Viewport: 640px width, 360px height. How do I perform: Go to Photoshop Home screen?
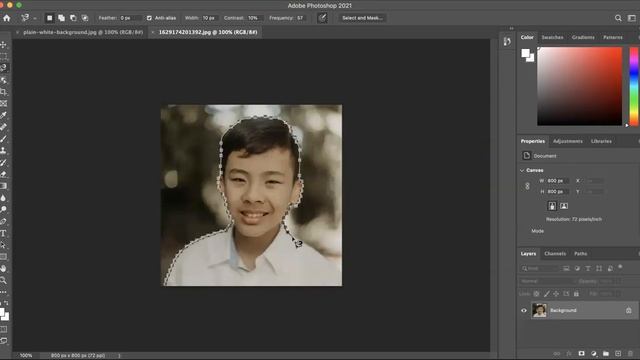tap(7, 18)
